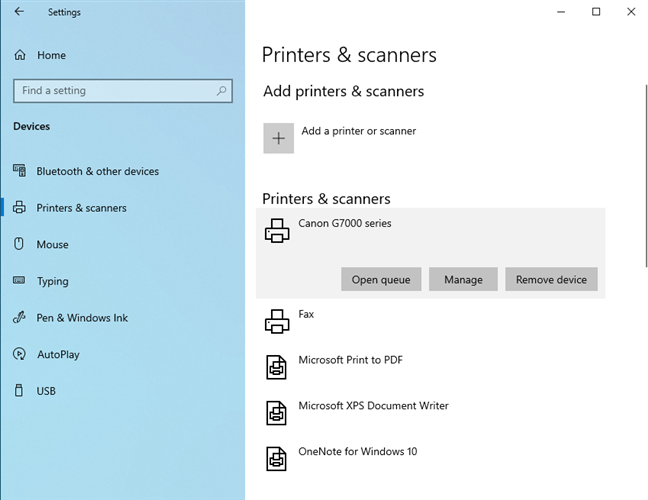Click the Microsoft XPS Document Writer icon
The width and height of the screenshot is (648, 500).
pos(276,413)
